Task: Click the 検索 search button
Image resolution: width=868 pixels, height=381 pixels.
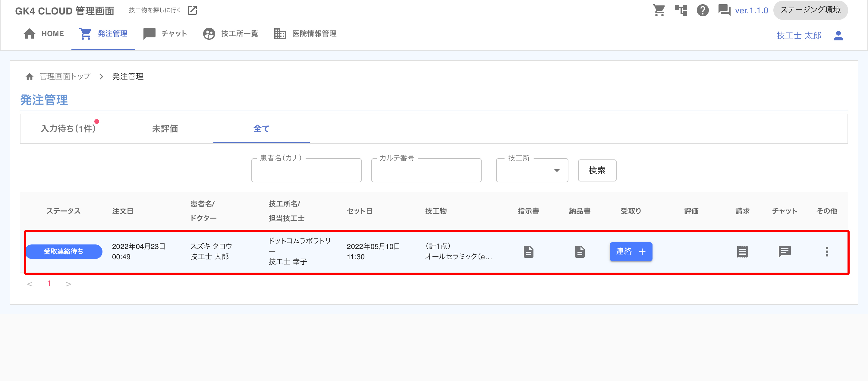Action: click(597, 171)
